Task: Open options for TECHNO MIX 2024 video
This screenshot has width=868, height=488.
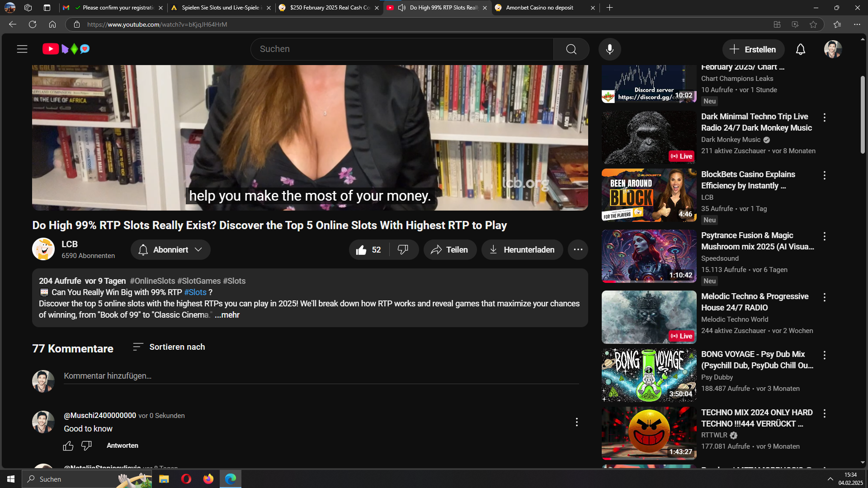Action: (x=824, y=413)
